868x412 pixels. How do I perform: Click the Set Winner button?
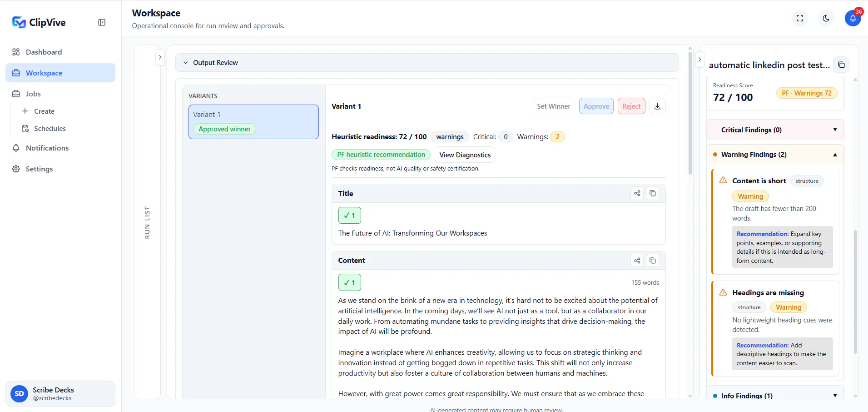point(553,106)
